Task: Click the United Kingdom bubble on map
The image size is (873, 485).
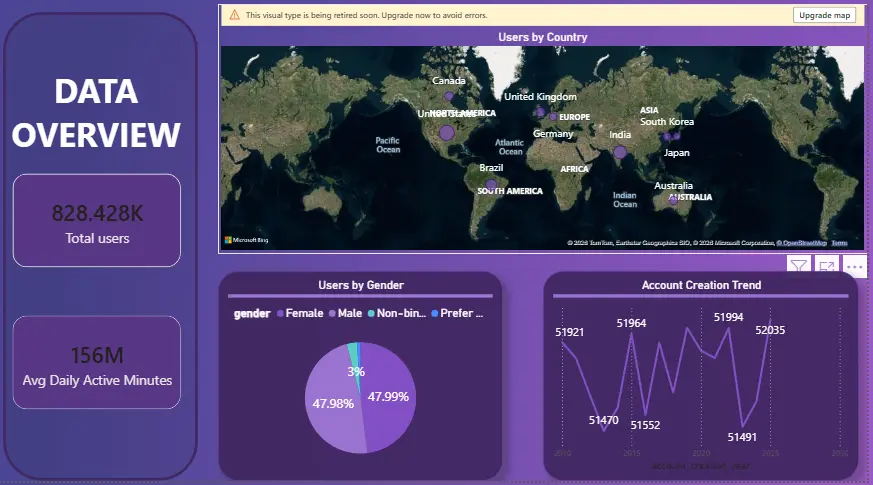Action: (540, 112)
